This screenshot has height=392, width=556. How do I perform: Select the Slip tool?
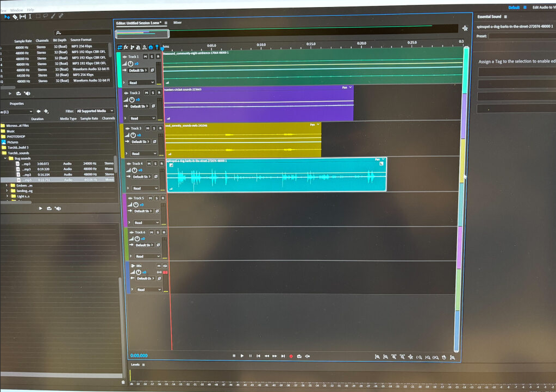pos(23,17)
